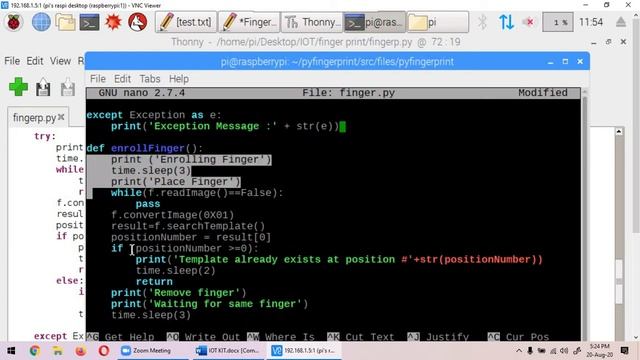This screenshot has width=640, height=360.
Task: Open the network up-down arrows icon
Action: (x=506, y=22)
